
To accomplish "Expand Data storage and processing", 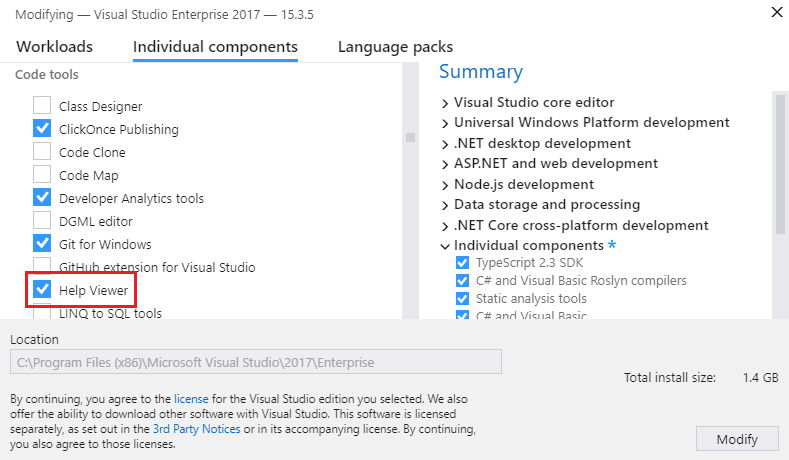I will pos(445,206).
